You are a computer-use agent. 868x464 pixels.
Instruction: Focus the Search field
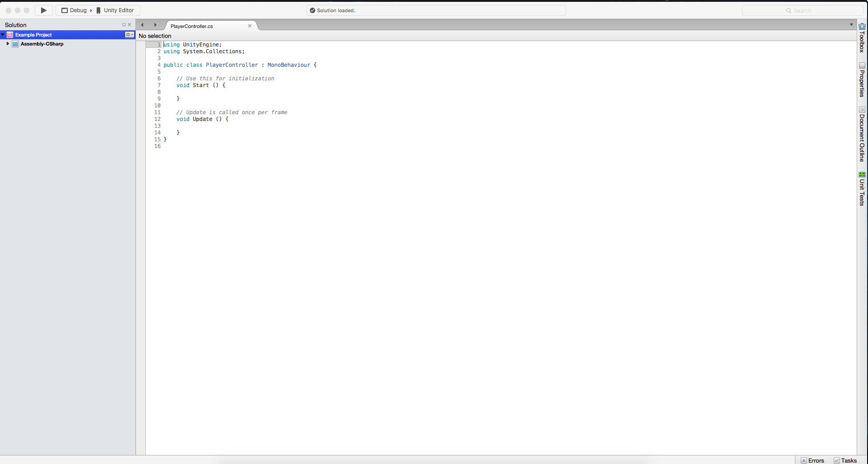pyautogui.click(x=803, y=10)
